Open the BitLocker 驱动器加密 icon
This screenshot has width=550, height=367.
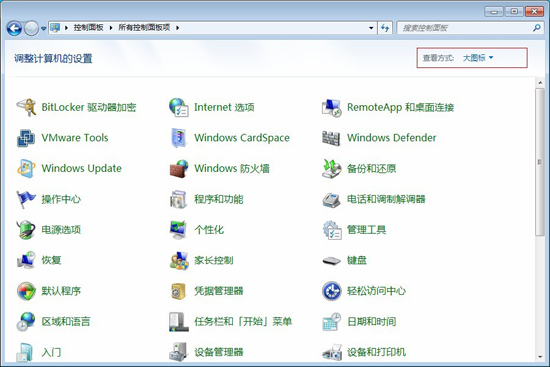(x=26, y=107)
